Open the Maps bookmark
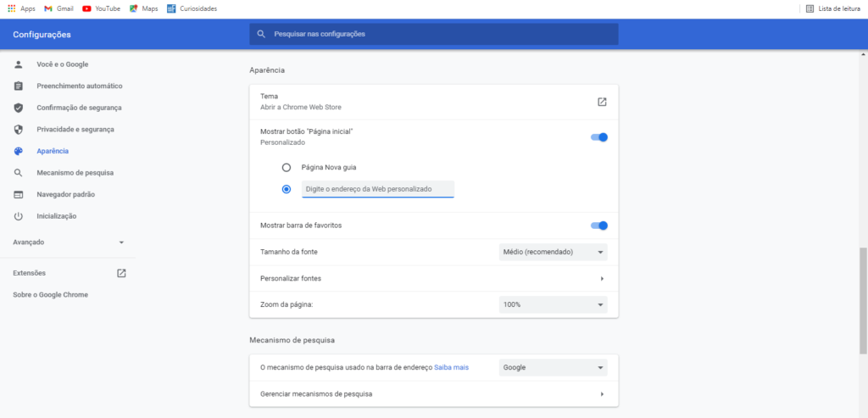The width and height of the screenshot is (868, 418). tap(144, 8)
